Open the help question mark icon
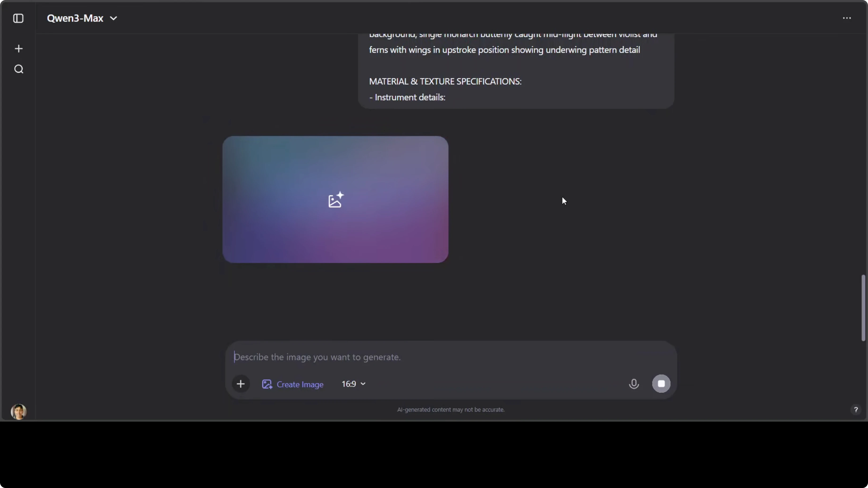Screen dimensions: 868x488 (x=855, y=409)
